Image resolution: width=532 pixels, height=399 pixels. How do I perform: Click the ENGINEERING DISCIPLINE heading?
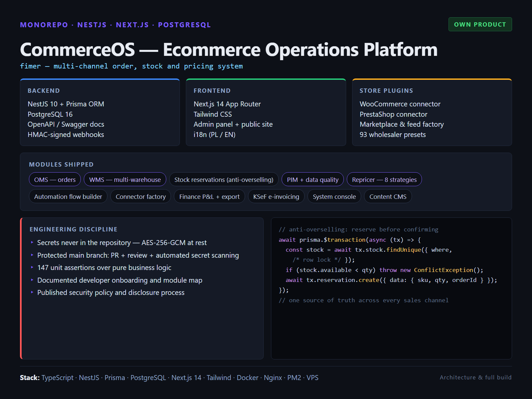pyautogui.click(x=73, y=229)
